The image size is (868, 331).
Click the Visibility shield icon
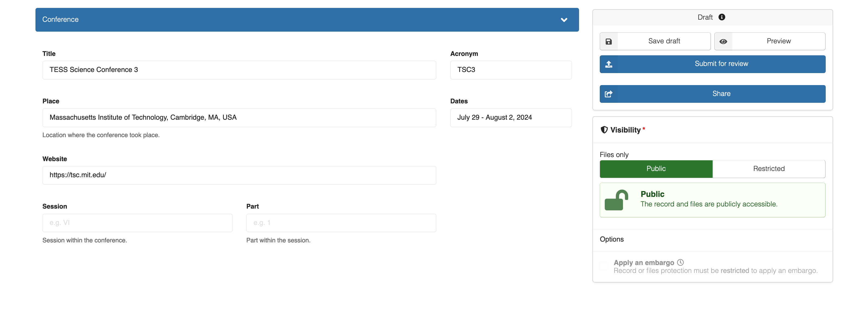click(604, 130)
